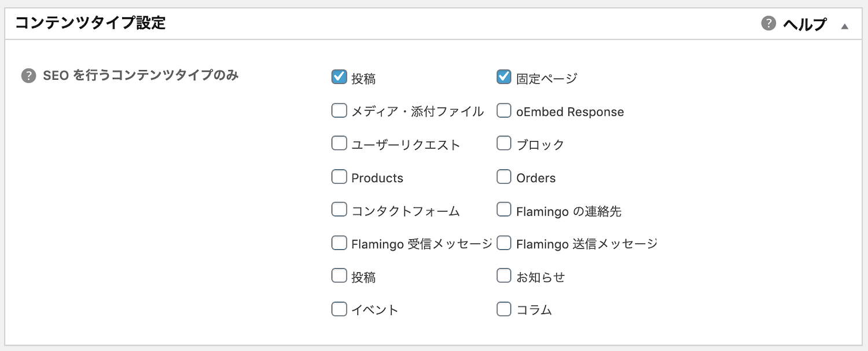Image resolution: width=868 pixels, height=351 pixels.
Task: Tick the oEmbed Response checkbox
Action: [x=504, y=110]
